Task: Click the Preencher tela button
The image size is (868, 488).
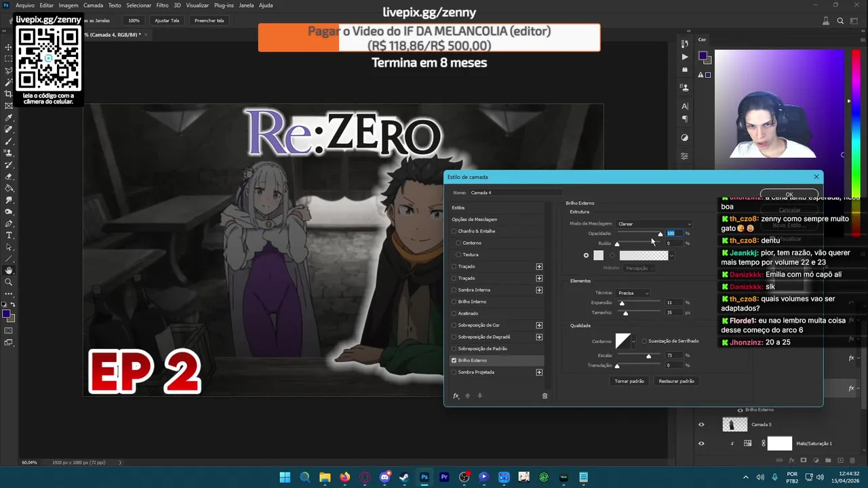Action: click(x=209, y=20)
